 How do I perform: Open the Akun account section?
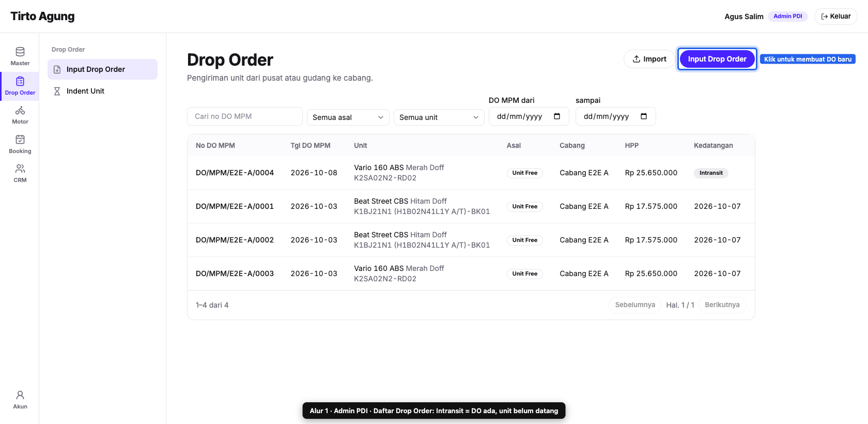[x=20, y=400]
